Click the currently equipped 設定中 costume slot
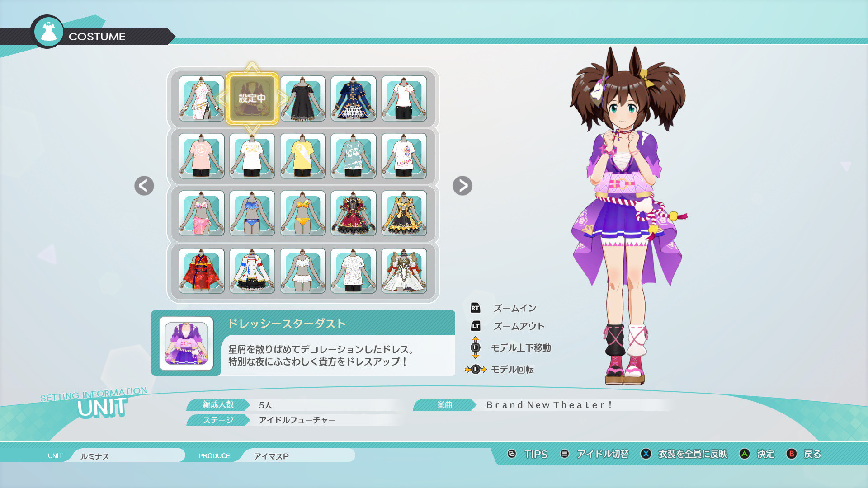The height and width of the screenshot is (488, 868). [252, 99]
